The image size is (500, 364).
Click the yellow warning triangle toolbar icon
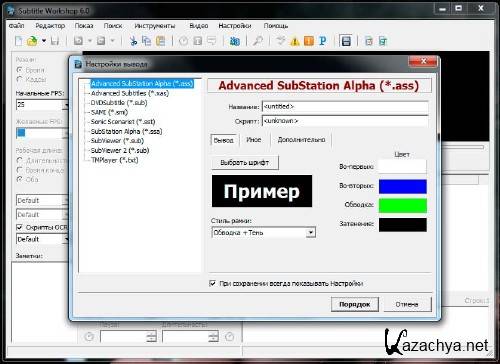coord(295,41)
